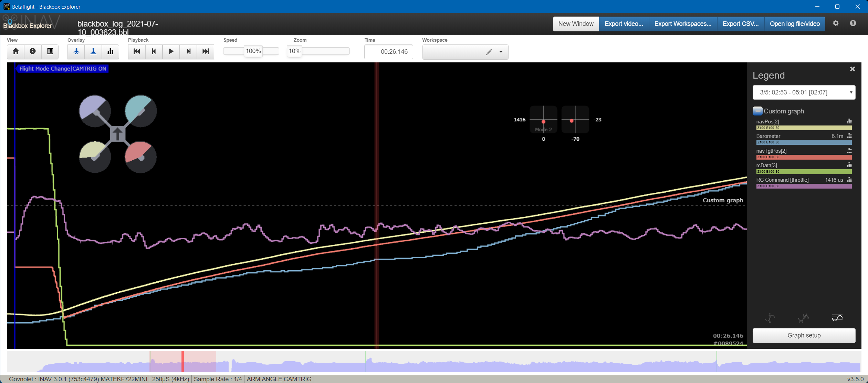This screenshot has height=383, width=868.
Task: Expand the Workspace dropdown arrow
Action: 501,52
